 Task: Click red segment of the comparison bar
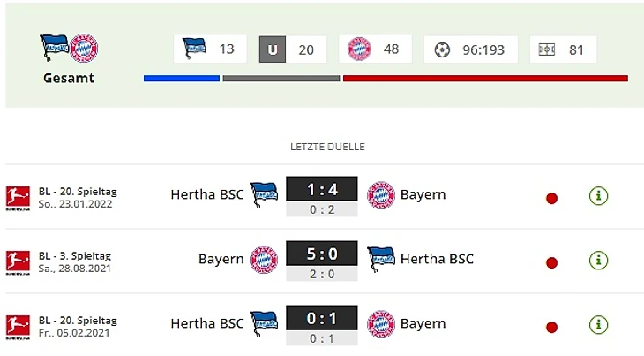(x=485, y=79)
